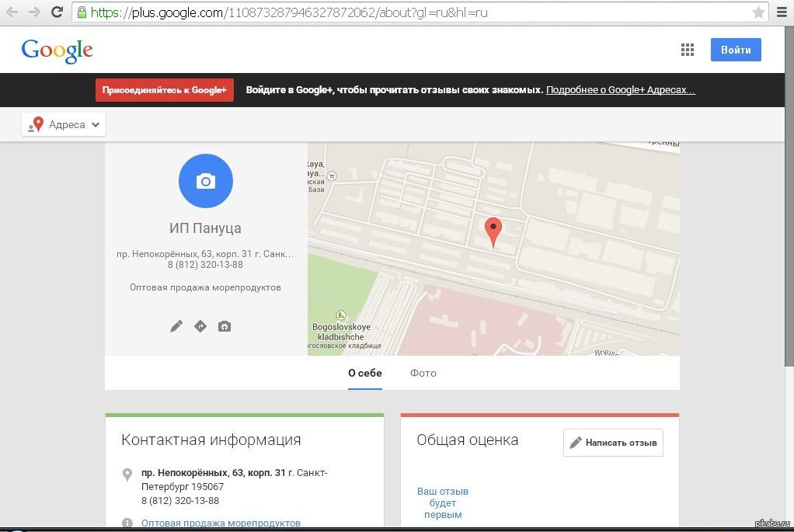Click the browser forward arrow
Viewport: 794px width, 532px height.
pyautogui.click(x=34, y=12)
